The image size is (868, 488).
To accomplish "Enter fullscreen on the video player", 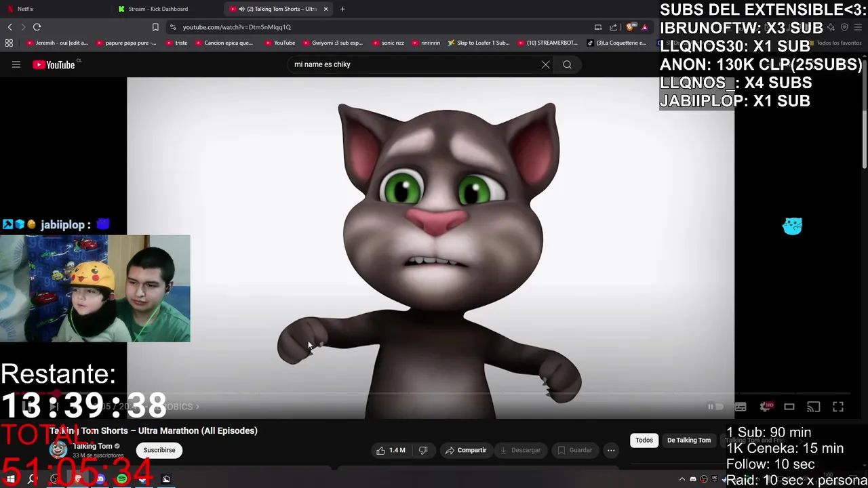I will (838, 407).
